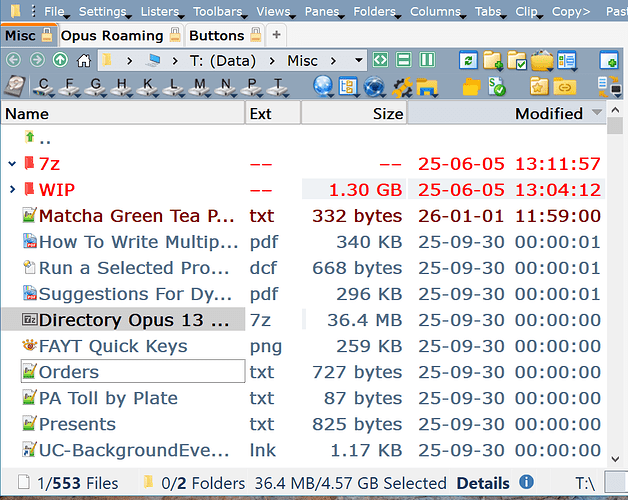Toggle the lock on Opus Roaming tab
Image resolution: width=628 pixels, height=500 pixels.
click(x=175, y=35)
